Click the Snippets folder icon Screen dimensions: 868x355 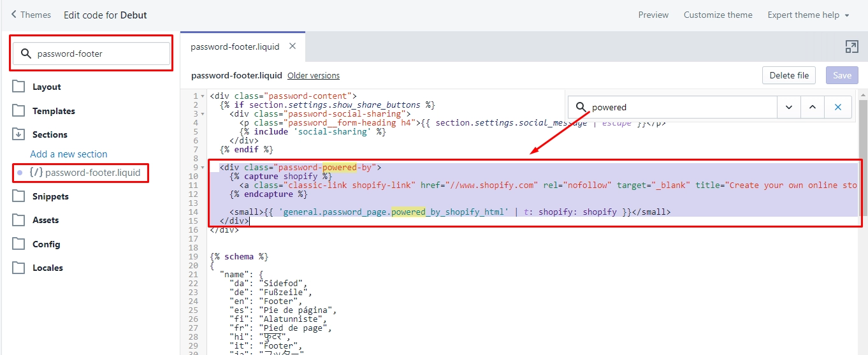(18, 196)
